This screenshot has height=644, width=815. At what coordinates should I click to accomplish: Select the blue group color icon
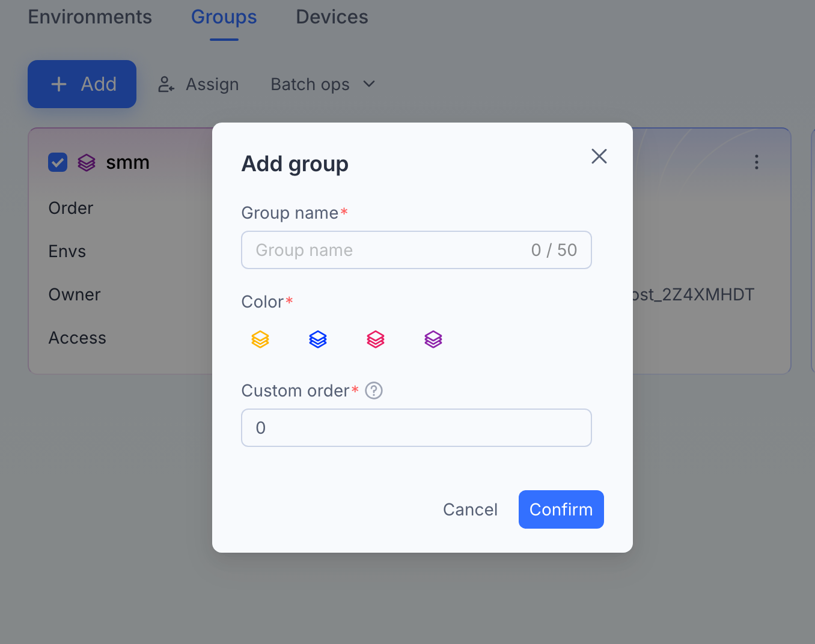point(318,339)
